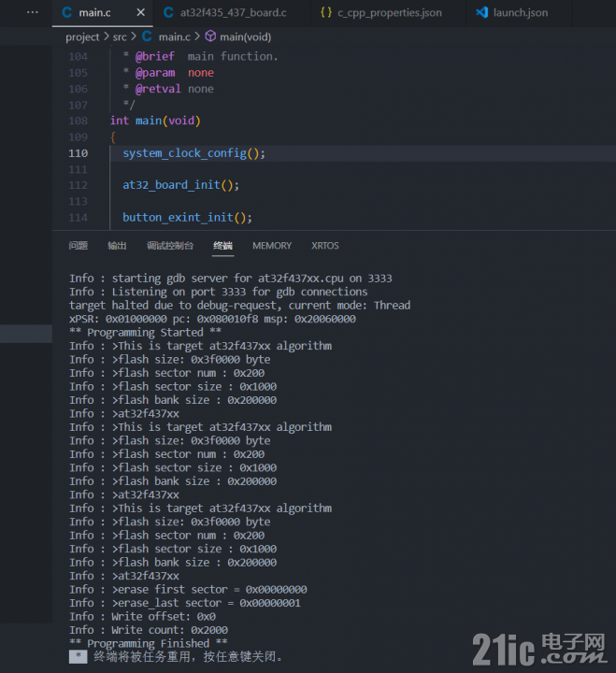Image resolution: width=616 pixels, height=673 pixels.
Task: Click the @brief comment tag
Action: click(155, 57)
